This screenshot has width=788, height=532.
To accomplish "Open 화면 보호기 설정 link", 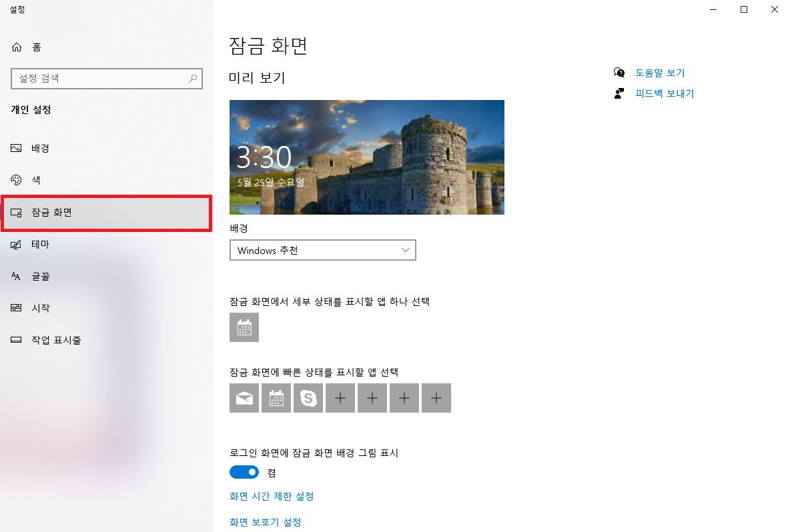I will [266, 523].
